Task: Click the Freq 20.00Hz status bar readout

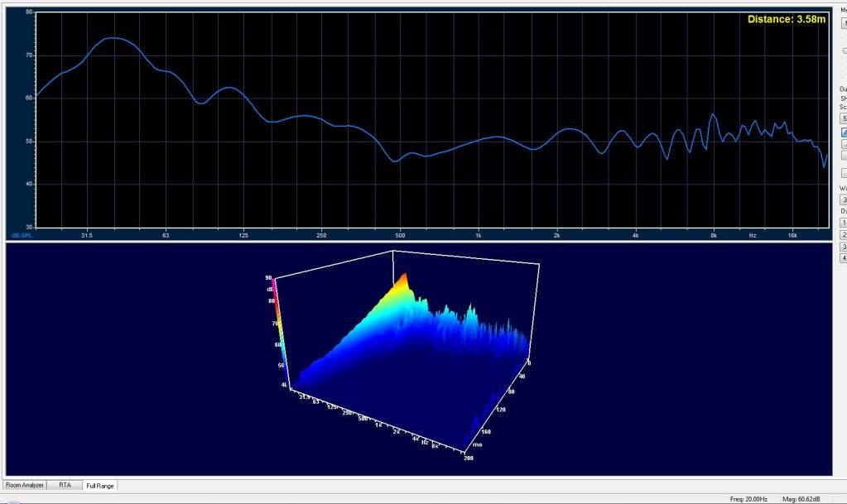Action: point(748,499)
